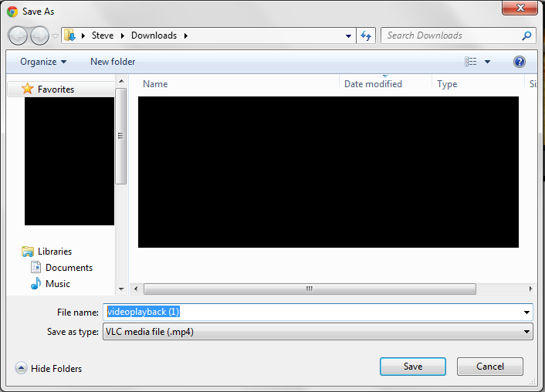This screenshot has width=545, height=392.
Task: Sort by the Name column header
Action: click(x=155, y=84)
